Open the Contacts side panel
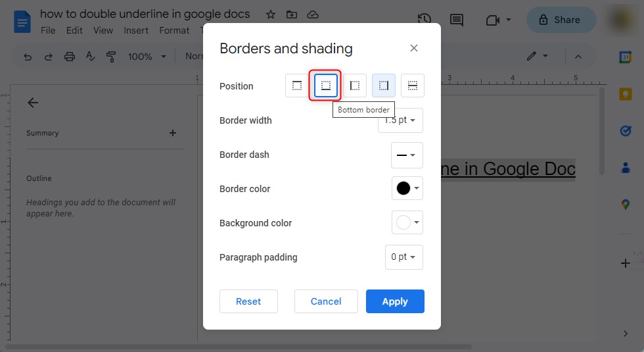The width and height of the screenshot is (644, 352). tap(625, 168)
